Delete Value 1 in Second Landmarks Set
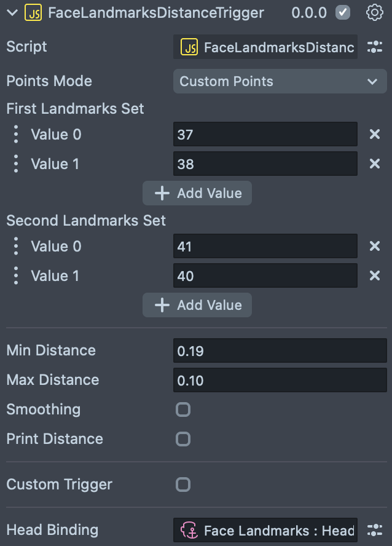The height and width of the screenshot is (546, 392). (374, 275)
